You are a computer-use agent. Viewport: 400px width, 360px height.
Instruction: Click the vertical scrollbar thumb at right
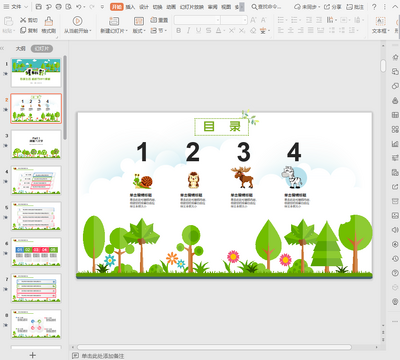pos(383,66)
